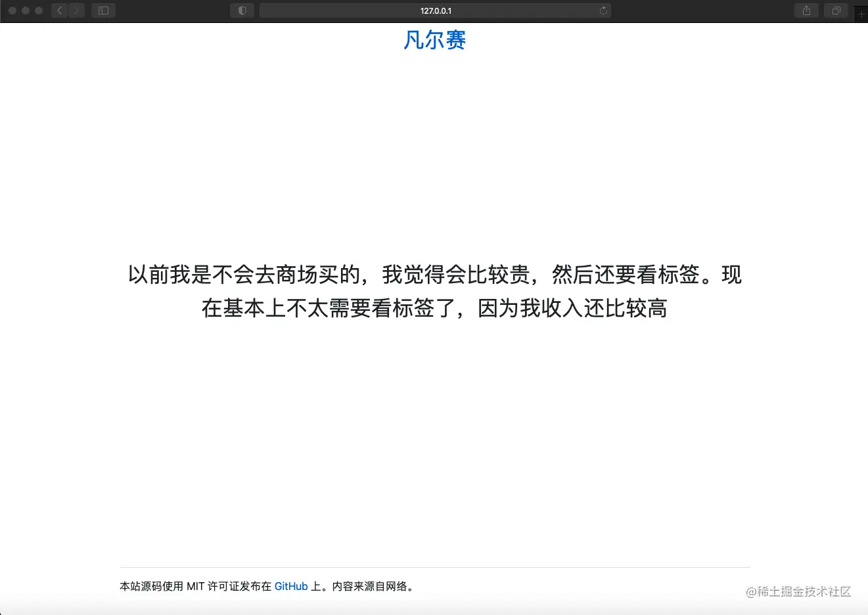Open the Share menu icon
Image resolution: width=868 pixels, height=615 pixels.
click(x=806, y=11)
